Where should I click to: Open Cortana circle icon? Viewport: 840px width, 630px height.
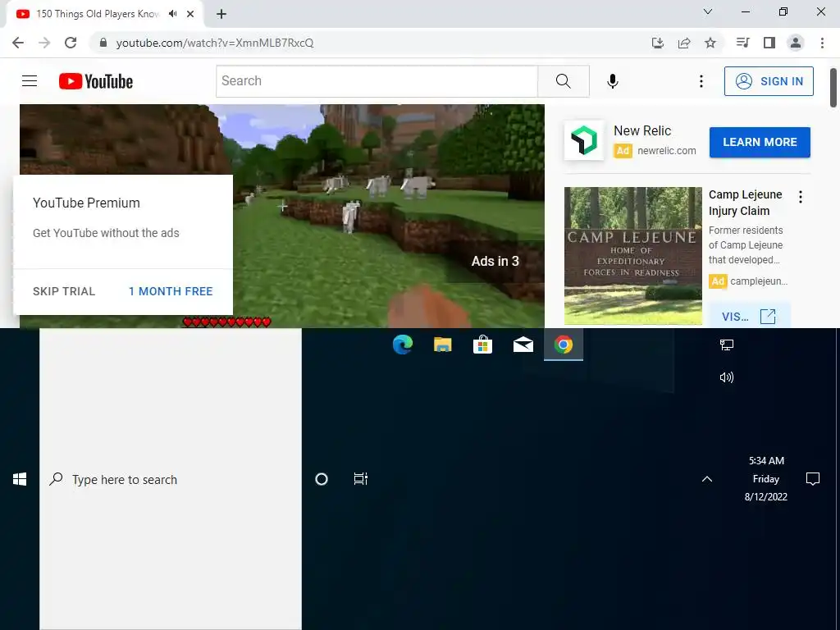322,479
